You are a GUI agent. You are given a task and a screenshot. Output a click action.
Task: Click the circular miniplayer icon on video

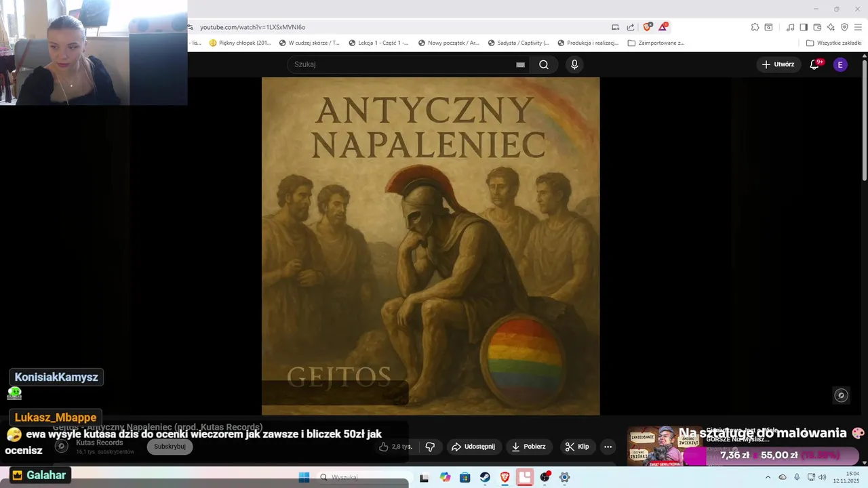[x=842, y=395]
